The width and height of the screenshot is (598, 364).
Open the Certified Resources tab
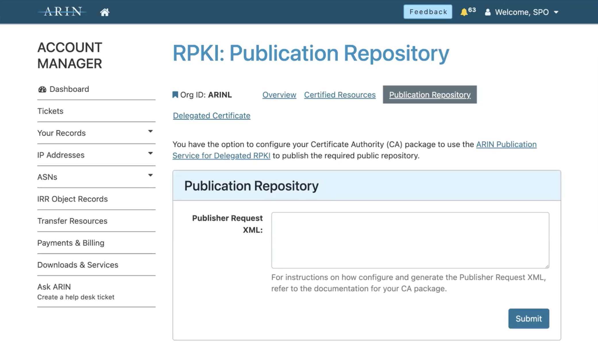tap(339, 95)
